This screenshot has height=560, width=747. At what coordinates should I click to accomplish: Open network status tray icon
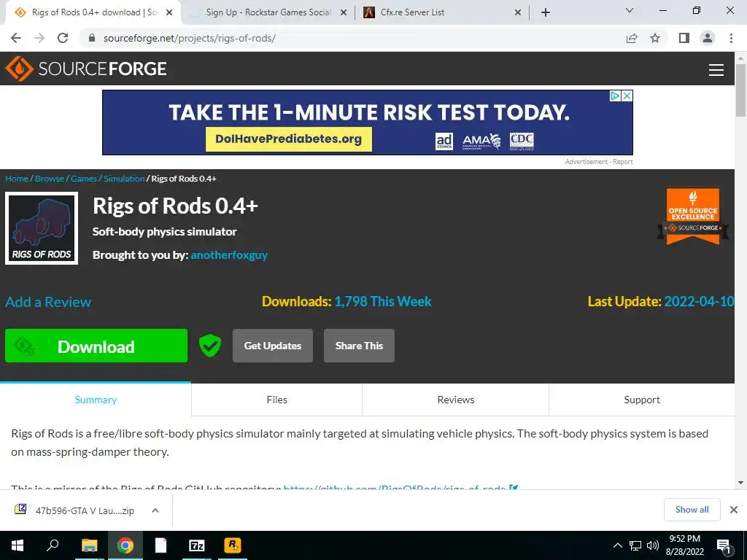click(x=635, y=545)
